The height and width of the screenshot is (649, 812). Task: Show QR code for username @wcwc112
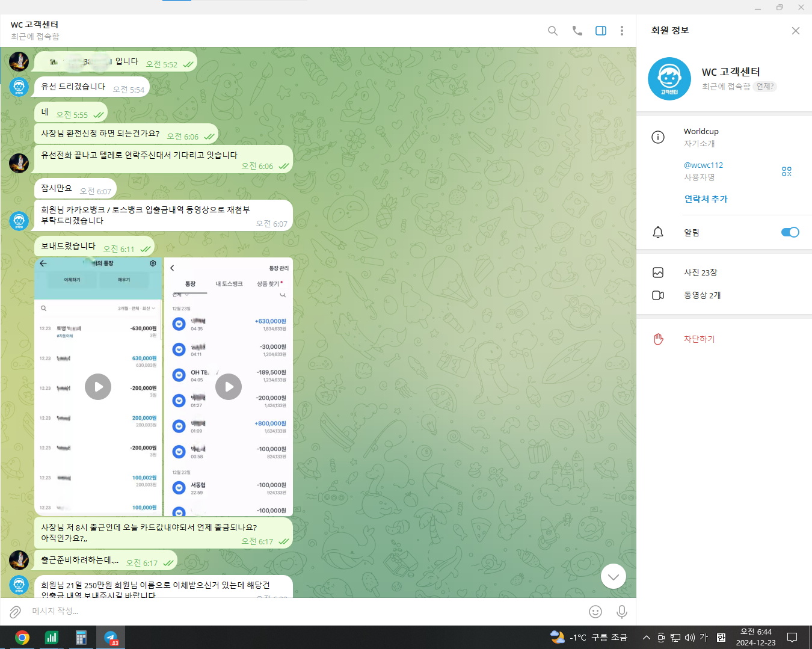pos(786,171)
